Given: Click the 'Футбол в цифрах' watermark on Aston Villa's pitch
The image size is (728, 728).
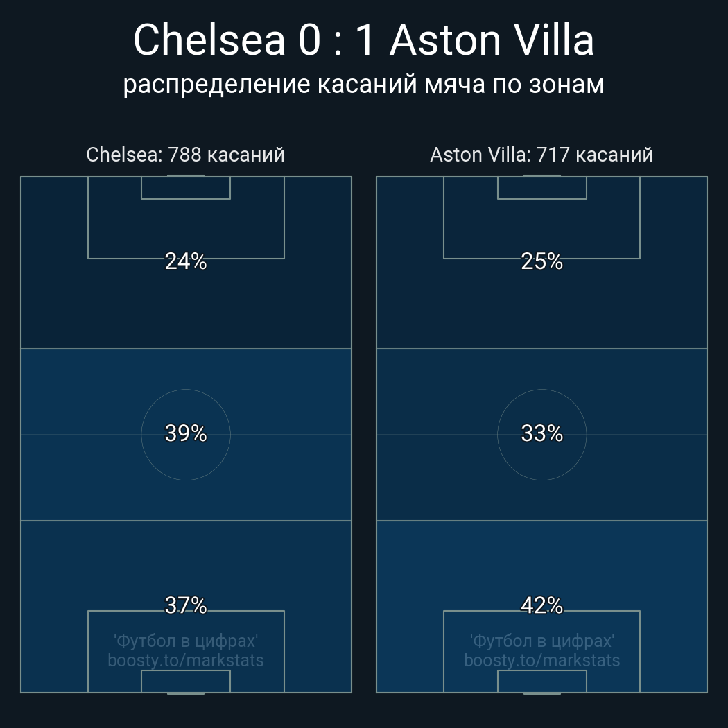Looking at the screenshot, I should pos(541,641).
